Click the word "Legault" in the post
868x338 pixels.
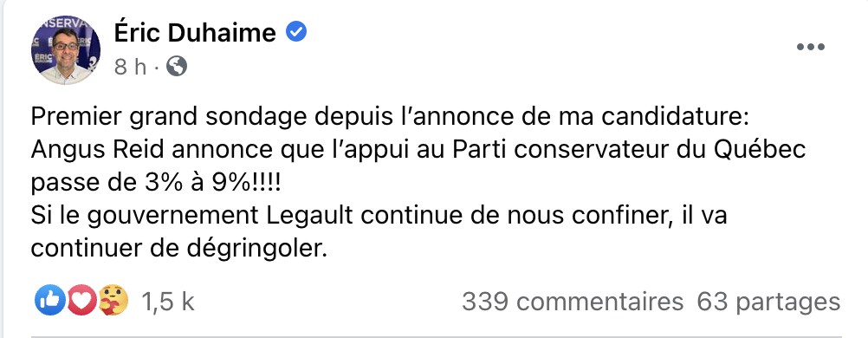tap(310, 216)
